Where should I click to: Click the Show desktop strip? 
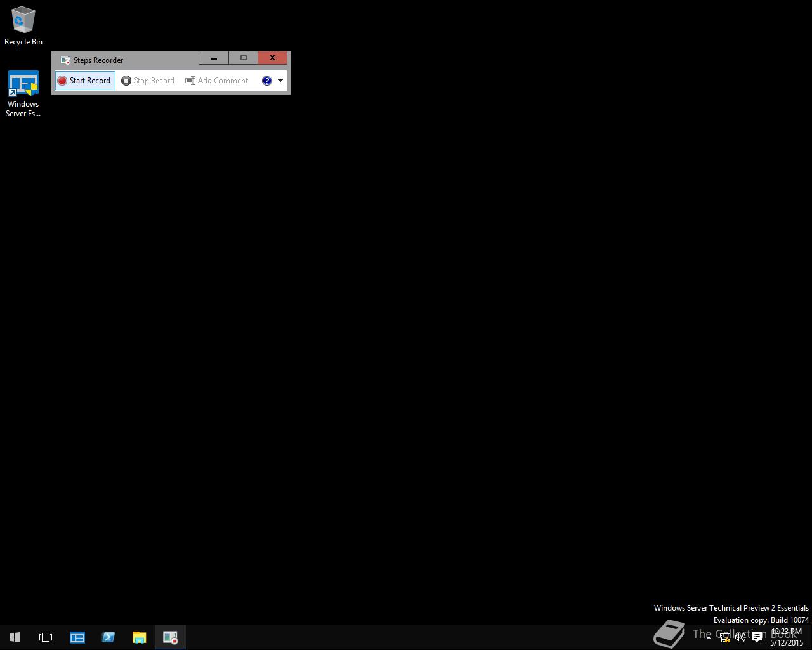[x=810, y=637]
